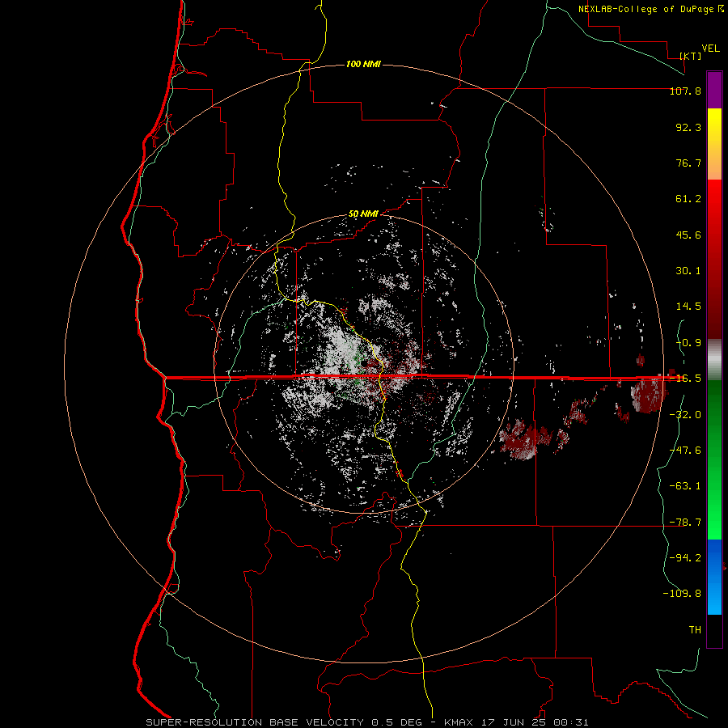Click the VEL legend heading
This screenshot has height=728, width=728.
point(710,49)
